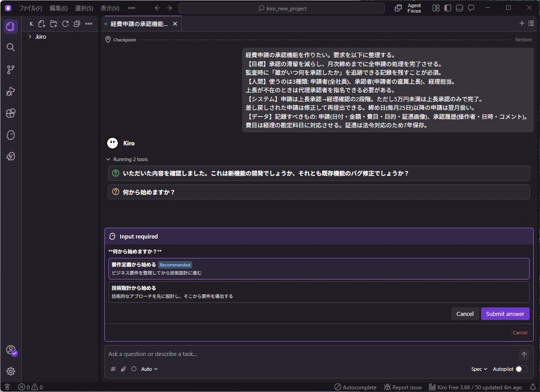Open the Kiro ghost panel in activity bar
Screen dimensions: 540x392
[10, 135]
